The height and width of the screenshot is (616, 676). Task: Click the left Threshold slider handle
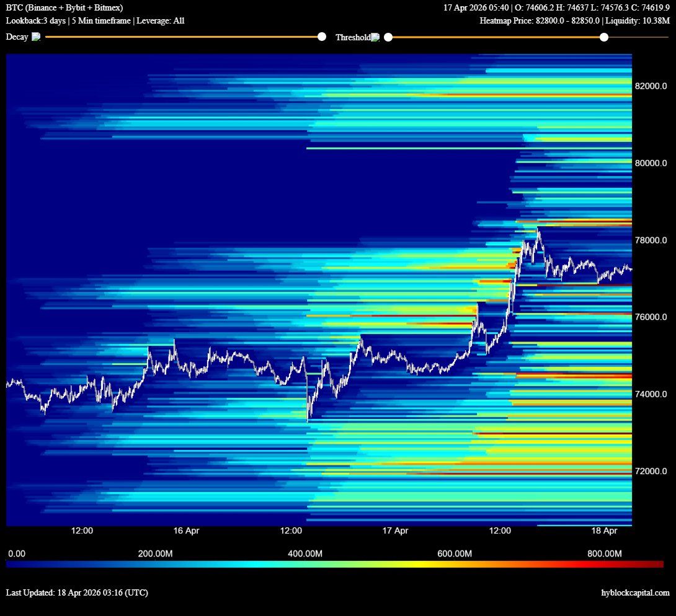(x=388, y=37)
